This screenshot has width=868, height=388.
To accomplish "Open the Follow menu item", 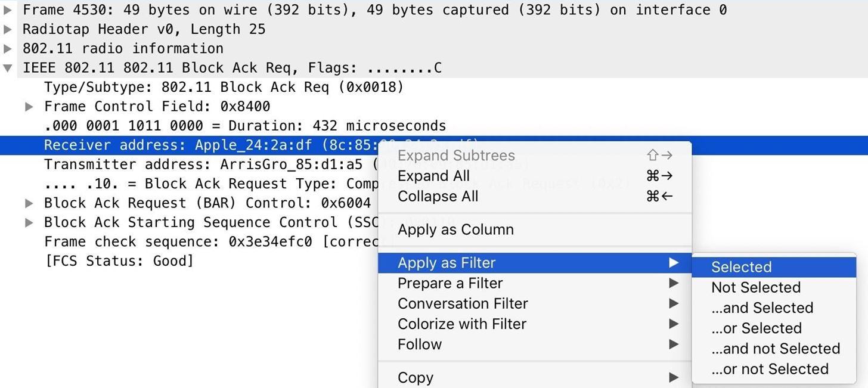I will point(535,344).
